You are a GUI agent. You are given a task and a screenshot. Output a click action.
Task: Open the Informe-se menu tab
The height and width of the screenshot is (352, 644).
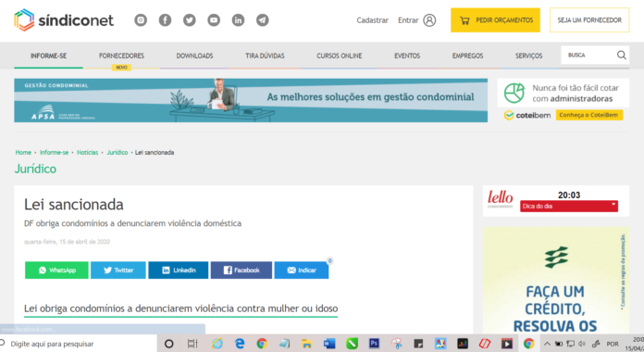[48, 56]
